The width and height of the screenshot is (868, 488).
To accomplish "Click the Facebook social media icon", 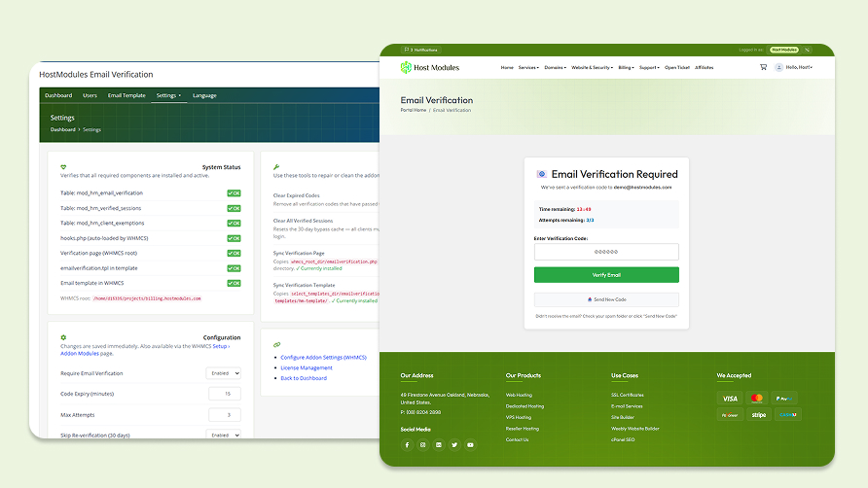I will tap(407, 445).
